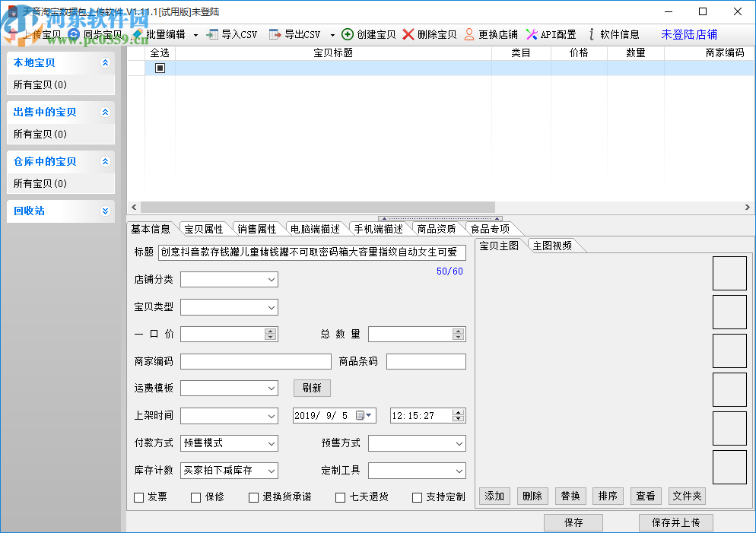Screen dimensions: 756x533
Task: Switch to the 宝贝属性 tab
Action: 204,229
